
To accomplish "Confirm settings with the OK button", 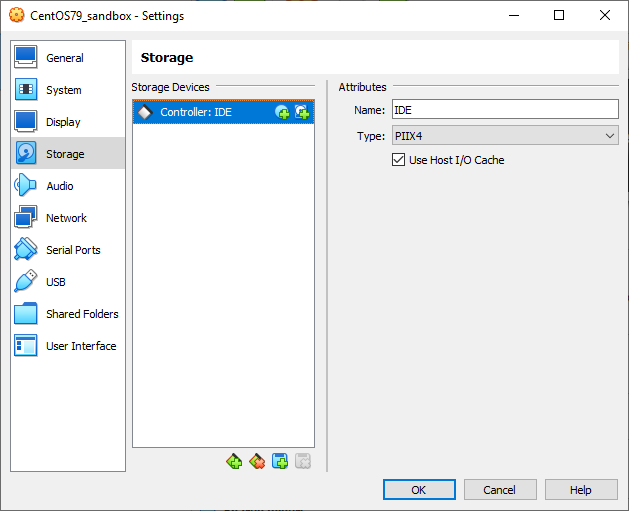I will (x=419, y=490).
